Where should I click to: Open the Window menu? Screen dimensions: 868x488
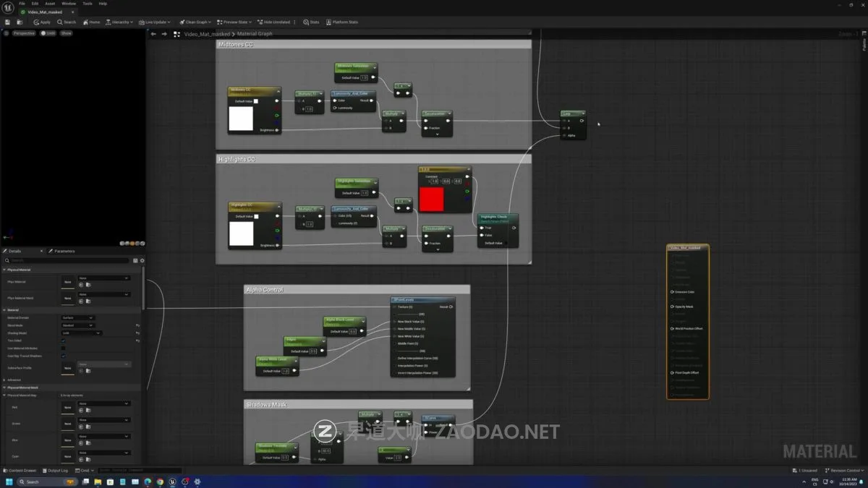[x=69, y=3]
